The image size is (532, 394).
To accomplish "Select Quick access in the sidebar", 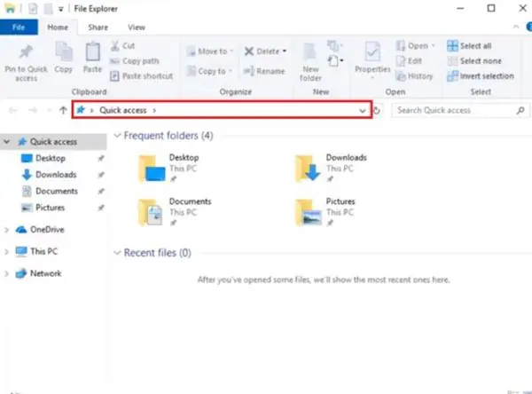I will [x=53, y=142].
